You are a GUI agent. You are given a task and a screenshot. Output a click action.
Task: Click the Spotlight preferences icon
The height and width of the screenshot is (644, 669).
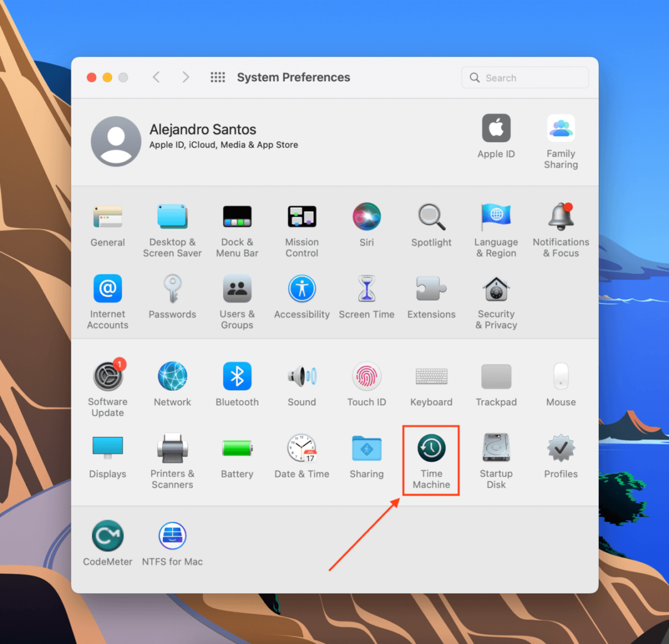pos(431,217)
